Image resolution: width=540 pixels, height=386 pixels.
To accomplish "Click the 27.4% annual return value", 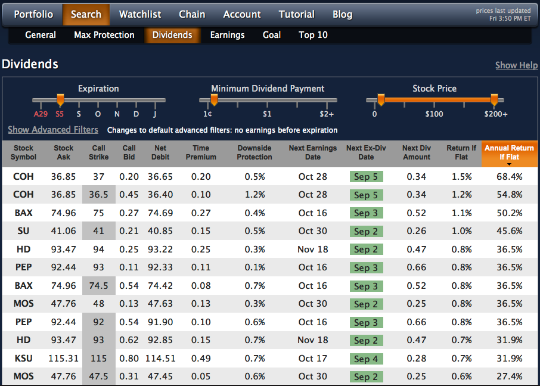I will click(509, 376).
